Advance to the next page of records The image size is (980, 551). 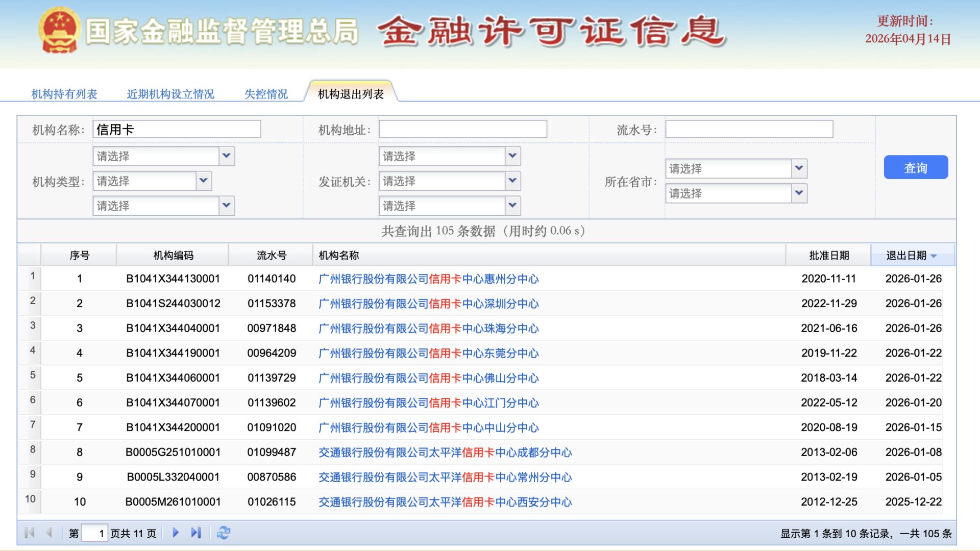(x=176, y=532)
